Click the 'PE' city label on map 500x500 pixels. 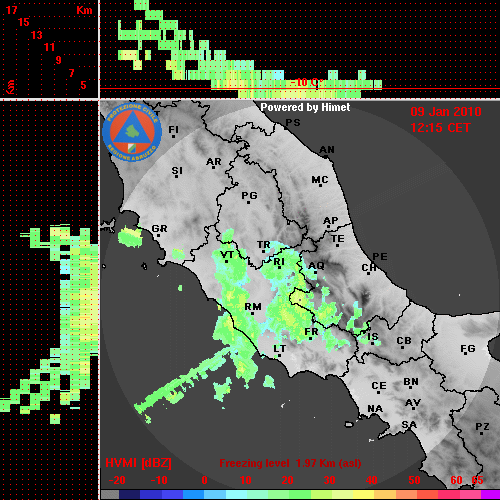tap(380, 256)
